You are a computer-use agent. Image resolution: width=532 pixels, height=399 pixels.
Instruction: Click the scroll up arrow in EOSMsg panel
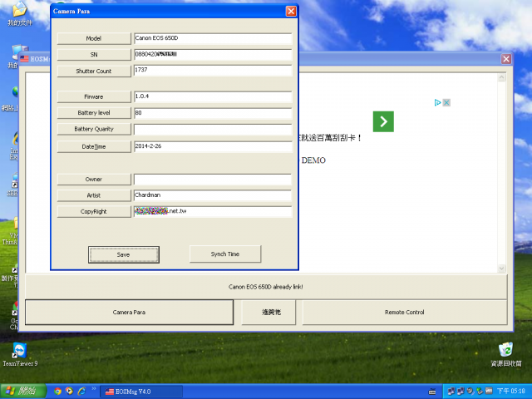[501, 77]
